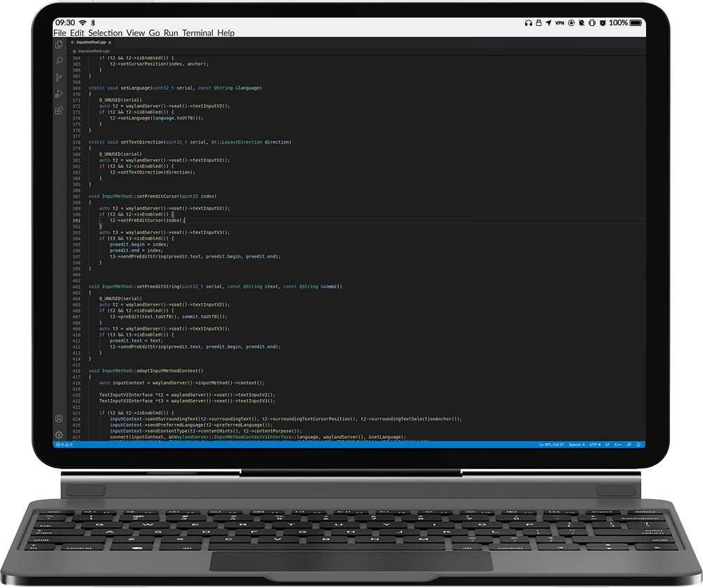Viewport: 703px width, 588px height.
Task: Select the inputmethod.cpp editor tab
Action: coord(91,43)
